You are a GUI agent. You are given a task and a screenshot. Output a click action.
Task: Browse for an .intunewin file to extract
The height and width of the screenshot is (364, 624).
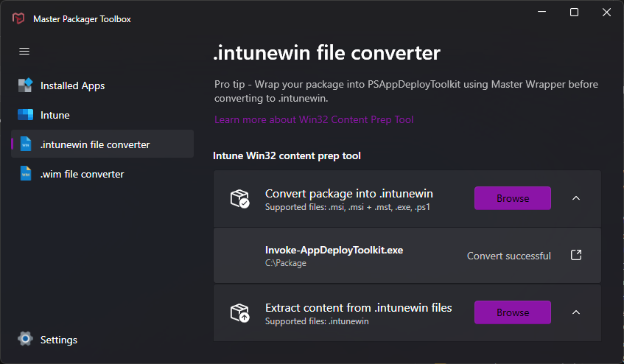(513, 312)
